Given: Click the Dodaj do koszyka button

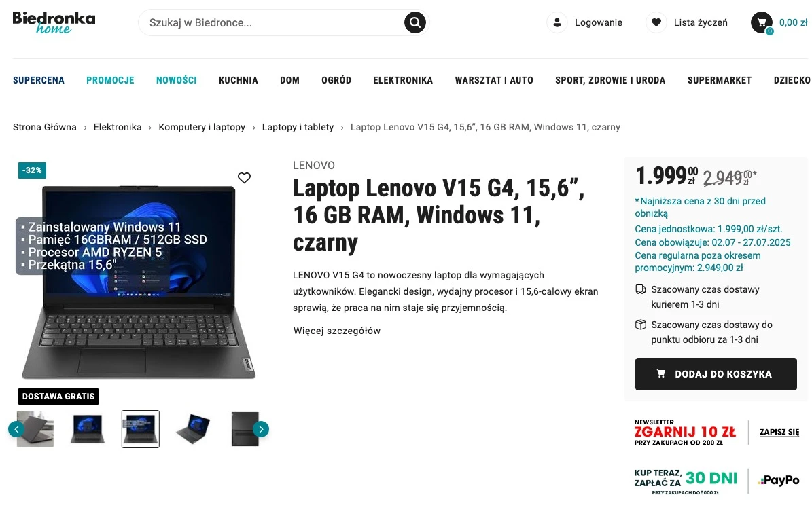Looking at the screenshot, I should (x=716, y=373).
